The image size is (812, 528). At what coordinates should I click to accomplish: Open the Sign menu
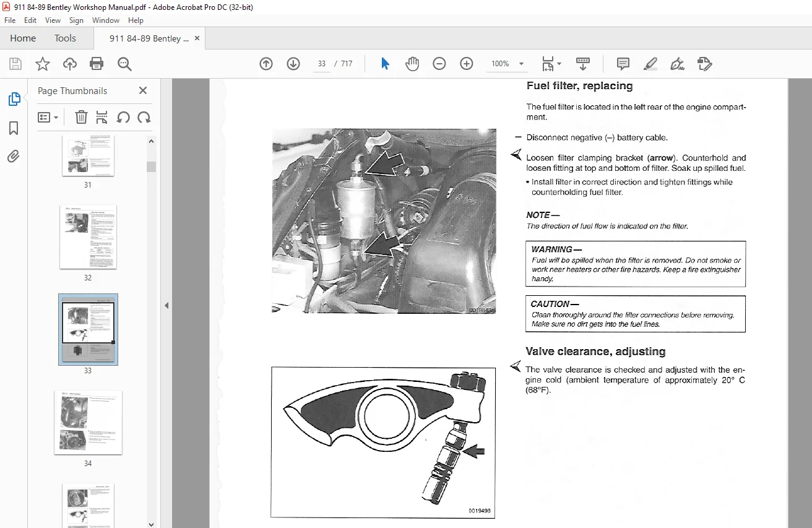pyautogui.click(x=77, y=20)
